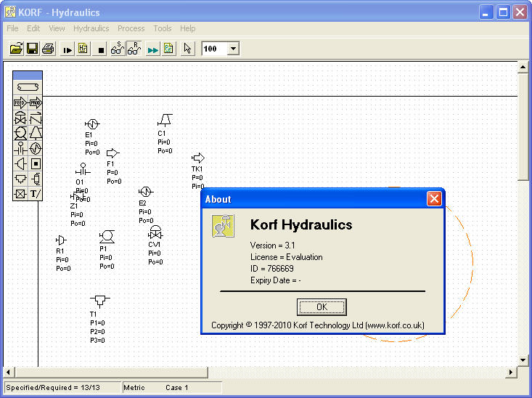Run hydraulics with the black step-play icon
Viewport: 532px width, 398px height.
(x=67, y=49)
